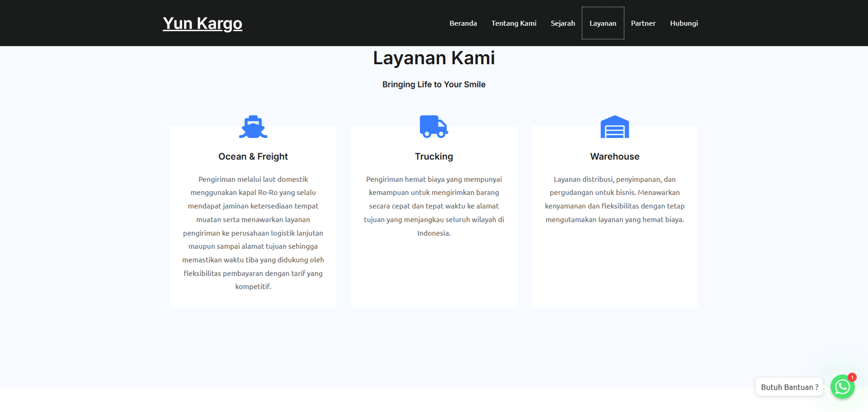Click the Ocean & Freight card title
This screenshot has width=868, height=412.
tap(253, 156)
